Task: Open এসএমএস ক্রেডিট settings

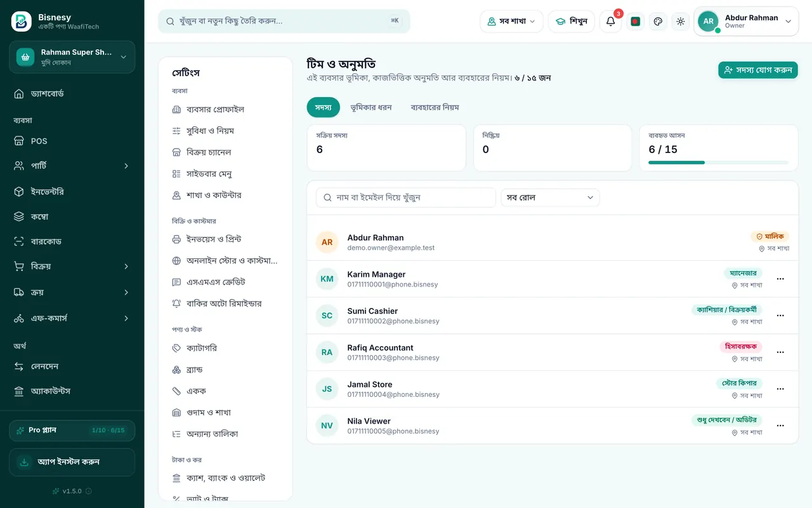Action: (225, 282)
